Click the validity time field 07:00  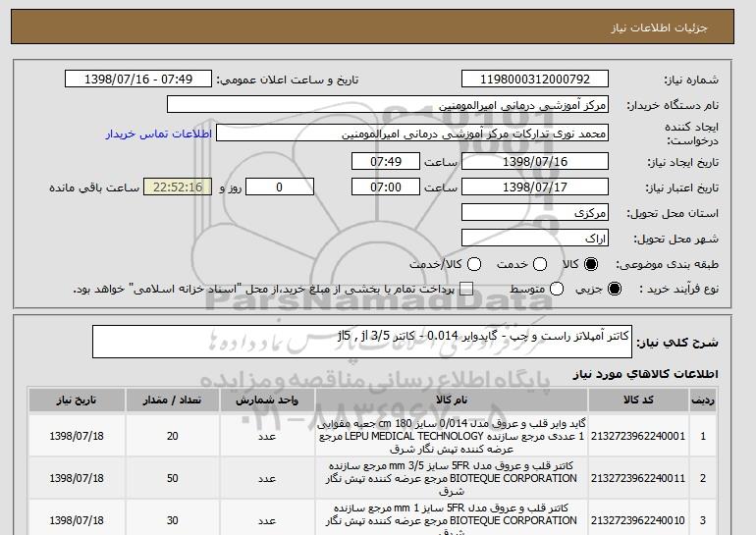coord(386,187)
